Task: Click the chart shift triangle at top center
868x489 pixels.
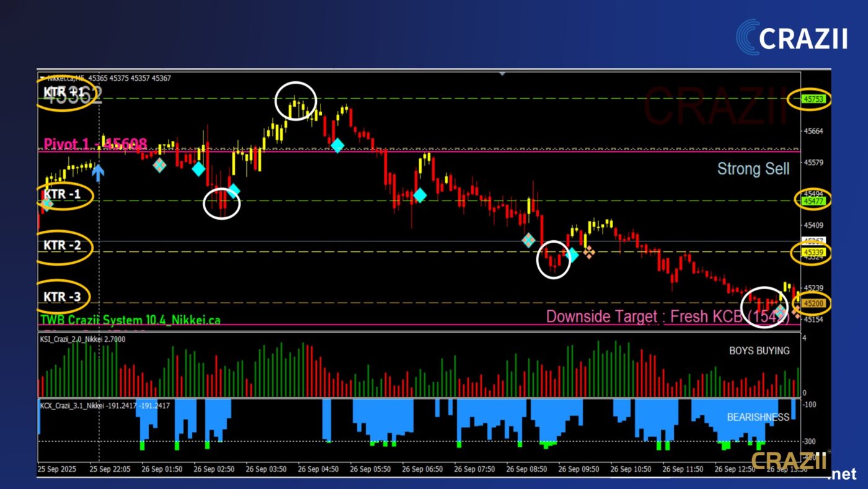Action: [502, 73]
